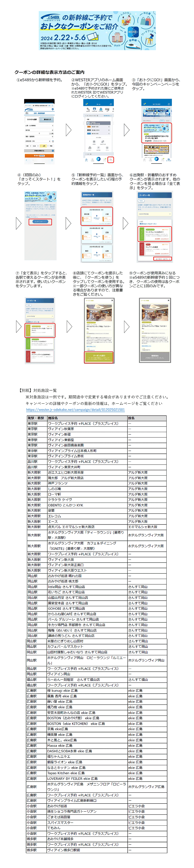Viewport: 194px width, 868px height.
Task: Select the おみやげ本舗博多 facility cell
Action: click(x=87, y=839)
